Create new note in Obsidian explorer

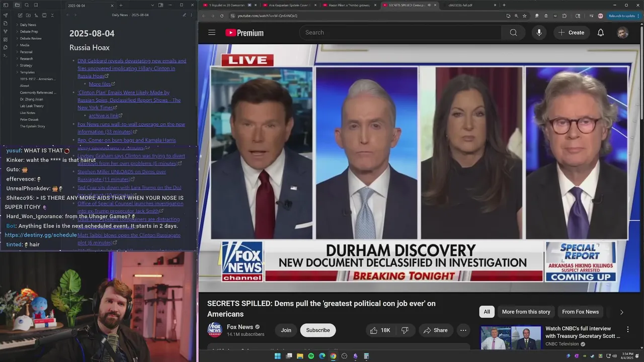(20, 15)
